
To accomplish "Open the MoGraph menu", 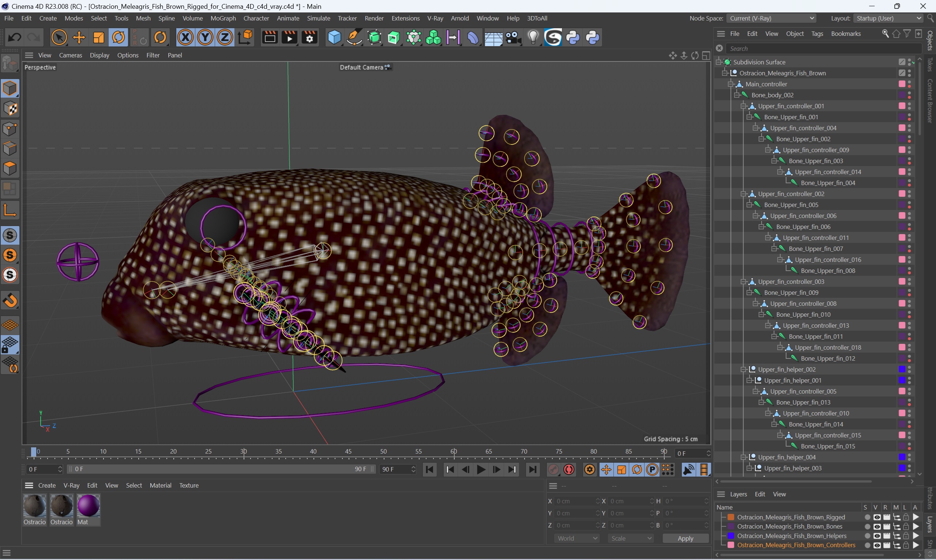I will click(223, 18).
